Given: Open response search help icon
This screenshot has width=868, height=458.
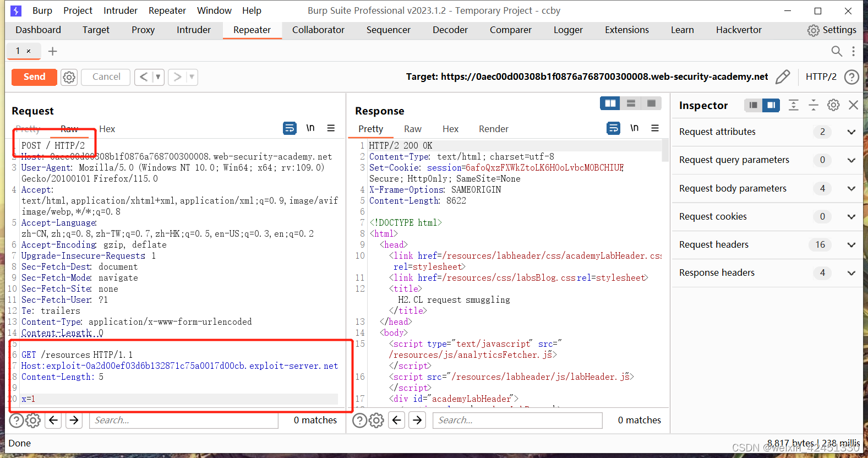Looking at the screenshot, I should point(359,421).
